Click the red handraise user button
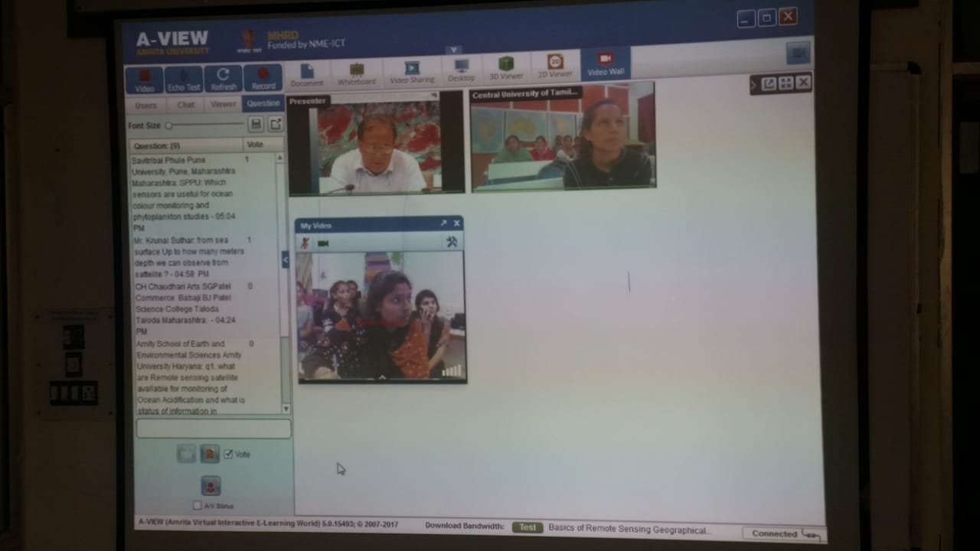The width and height of the screenshot is (980, 551). 211,486
